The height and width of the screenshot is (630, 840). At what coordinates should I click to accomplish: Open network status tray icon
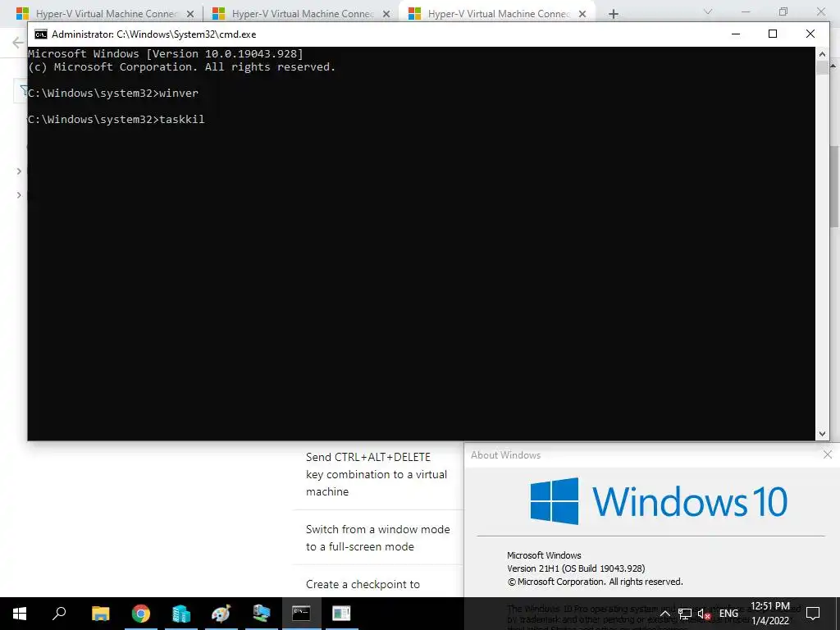(685, 614)
